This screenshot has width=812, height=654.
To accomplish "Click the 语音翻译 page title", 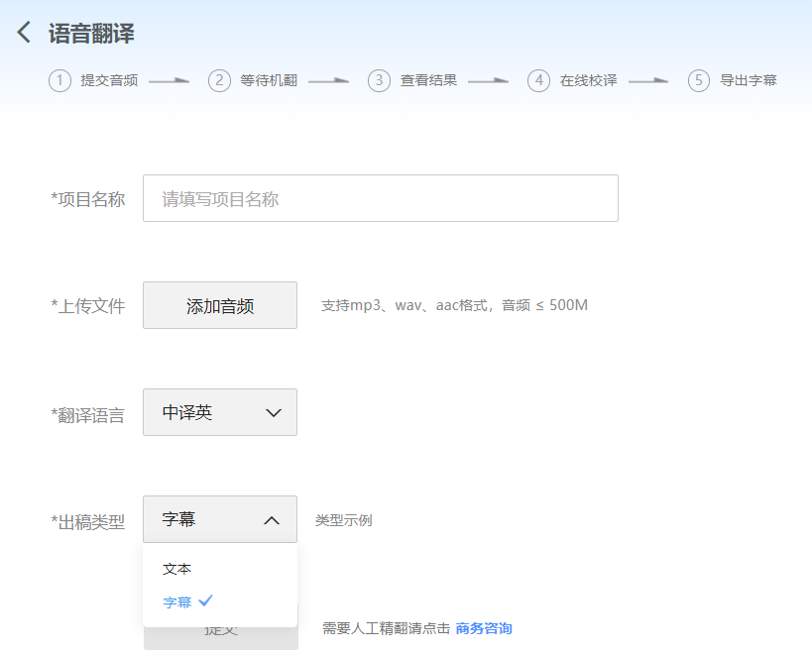I will (x=91, y=34).
